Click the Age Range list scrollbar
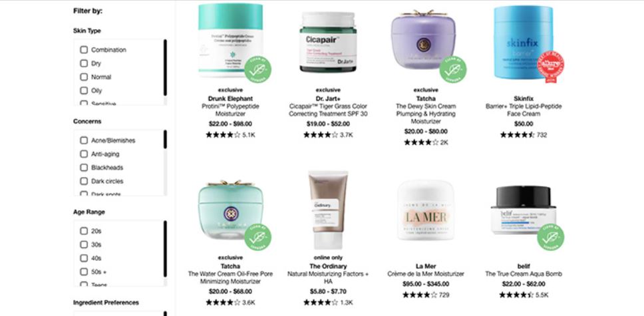This screenshot has height=316, width=644. click(165, 253)
